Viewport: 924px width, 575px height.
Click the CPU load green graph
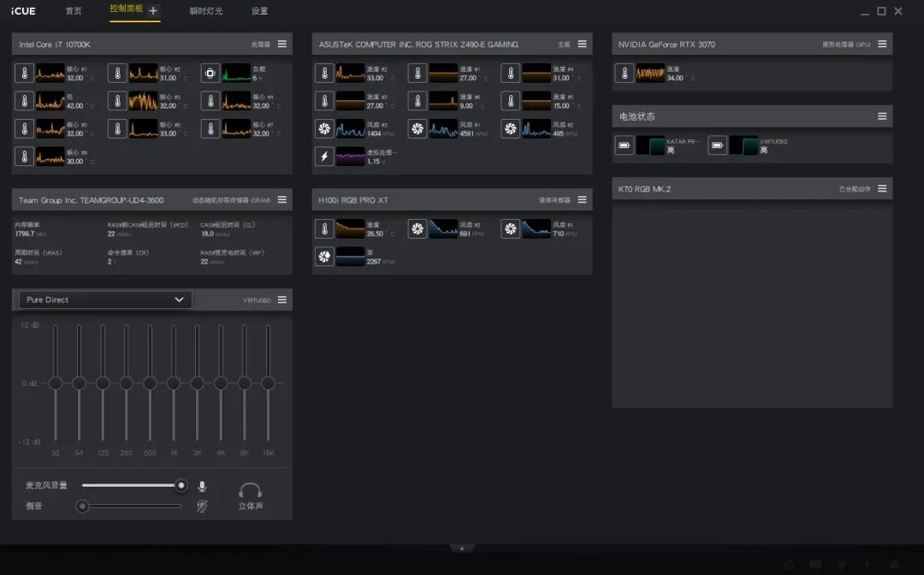(x=236, y=73)
